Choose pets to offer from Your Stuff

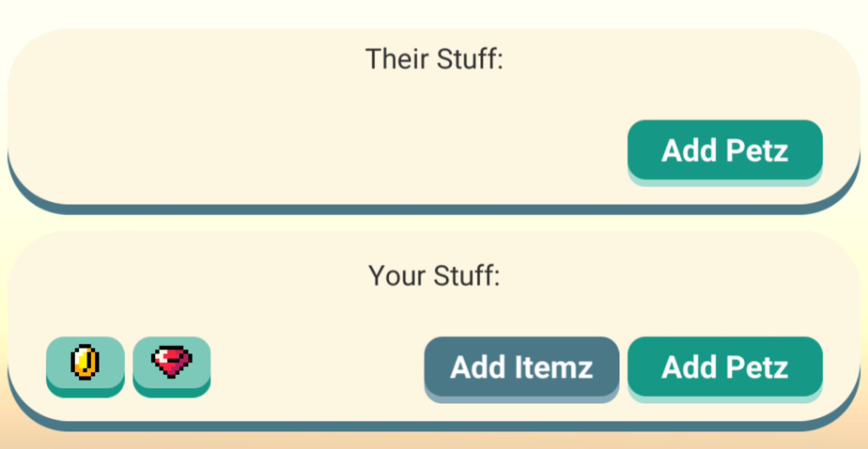tap(725, 367)
